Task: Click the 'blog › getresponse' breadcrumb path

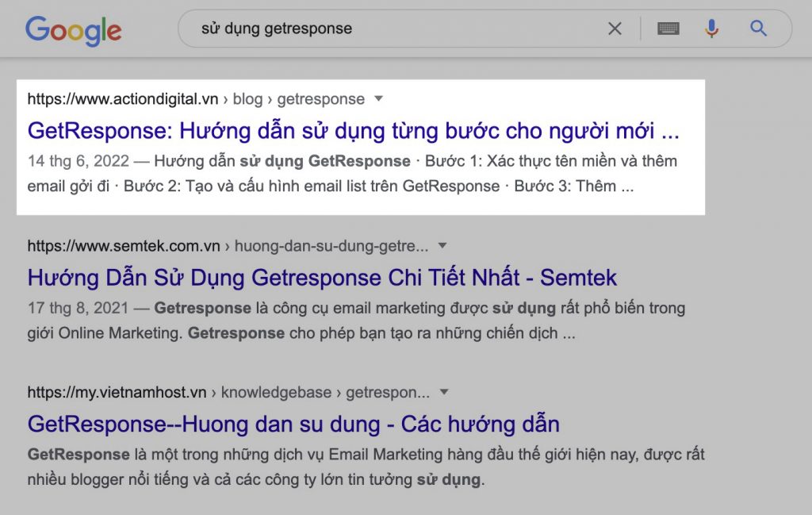Action: coord(299,99)
